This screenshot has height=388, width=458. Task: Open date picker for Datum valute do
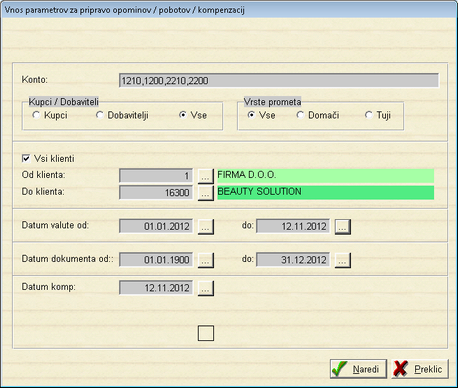343,227
